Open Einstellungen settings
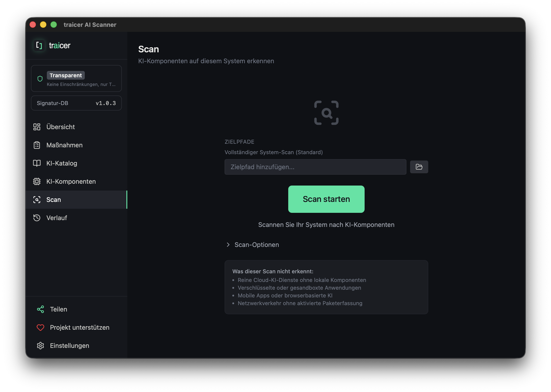Screen dimensions: 551x392 (x=76, y=346)
